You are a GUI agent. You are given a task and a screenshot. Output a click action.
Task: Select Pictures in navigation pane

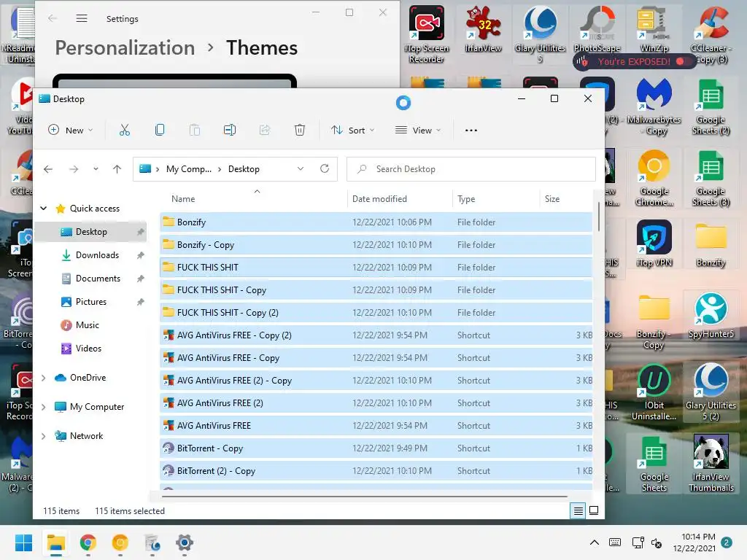91,302
